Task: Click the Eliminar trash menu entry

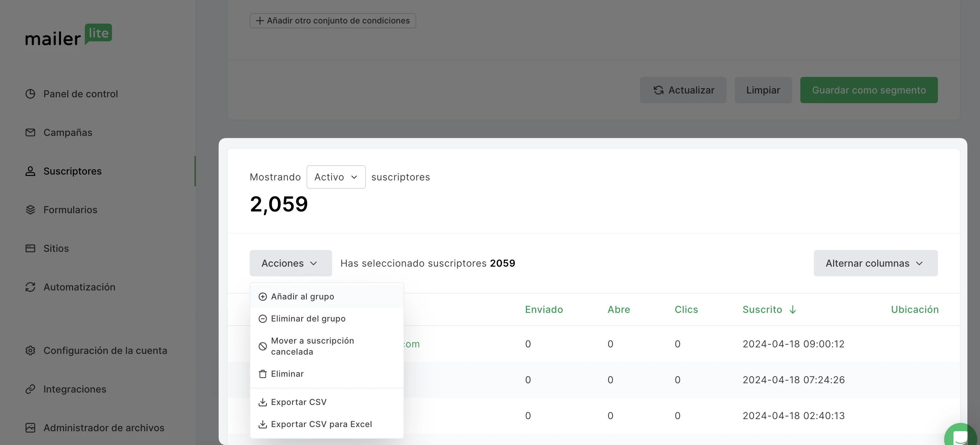Action: click(x=287, y=374)
